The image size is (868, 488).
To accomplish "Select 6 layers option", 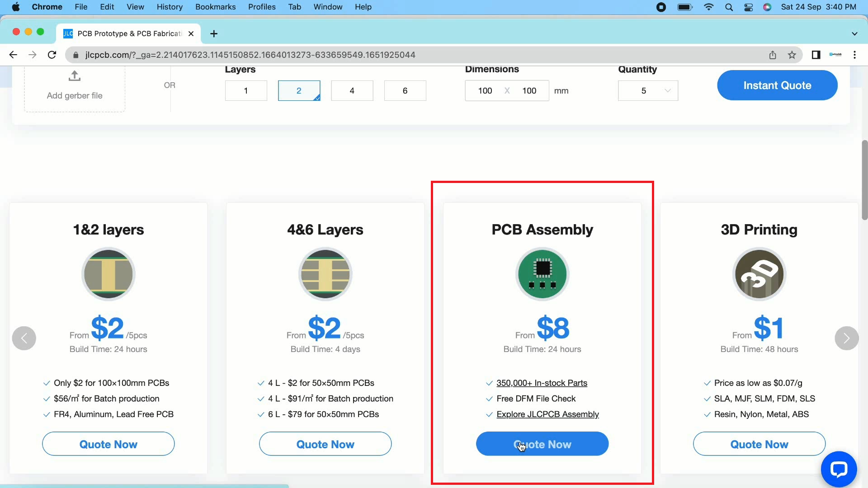I will tap(405, 90).
